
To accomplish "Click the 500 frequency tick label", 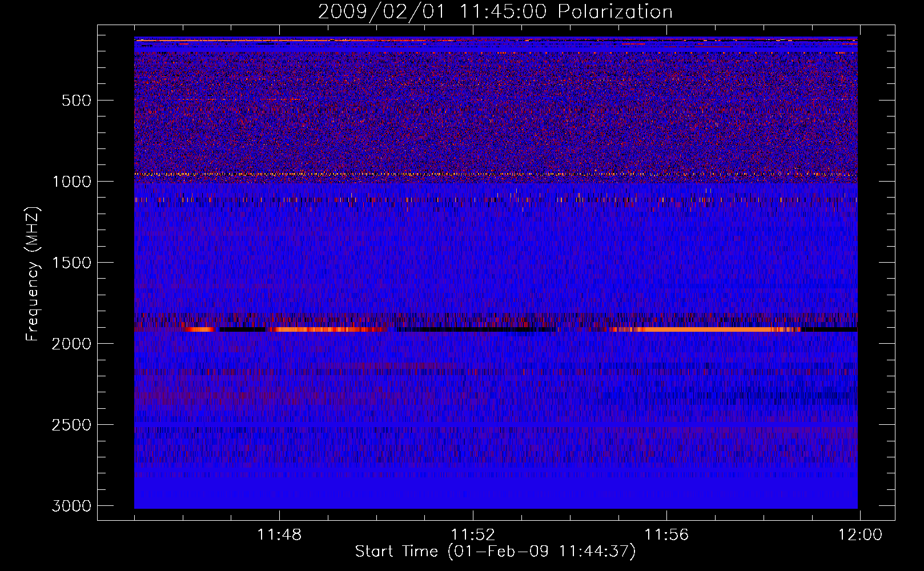I will click(x=77, y=100).
